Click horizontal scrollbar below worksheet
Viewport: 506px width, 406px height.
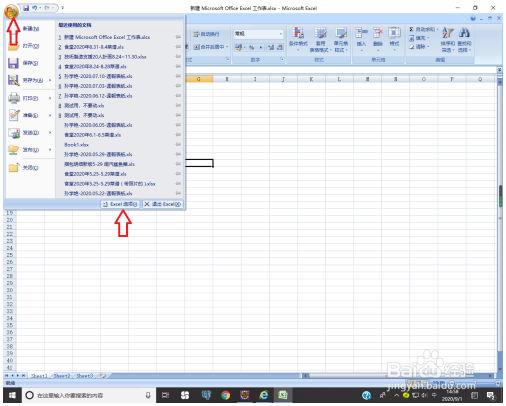coord(398,376)
